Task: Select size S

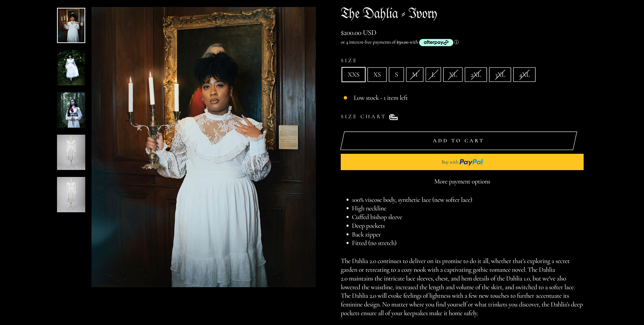Action: click(x=396, y=75)
